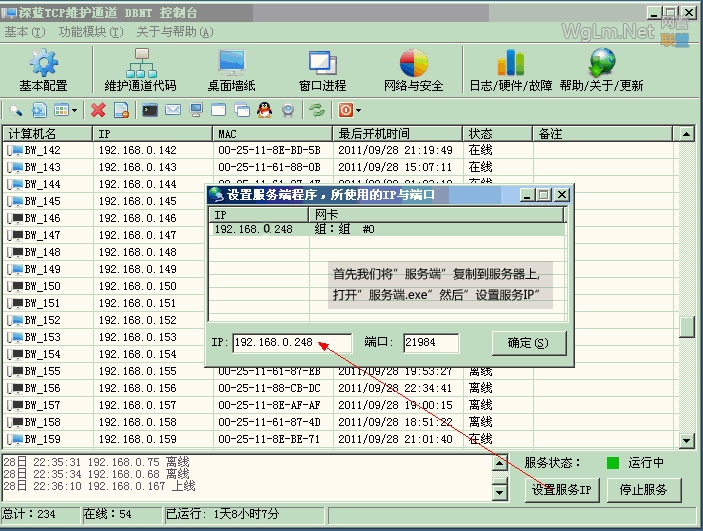Click the document code toolbar icon
This screenshot has height=531, width=703.
[39, 110]
